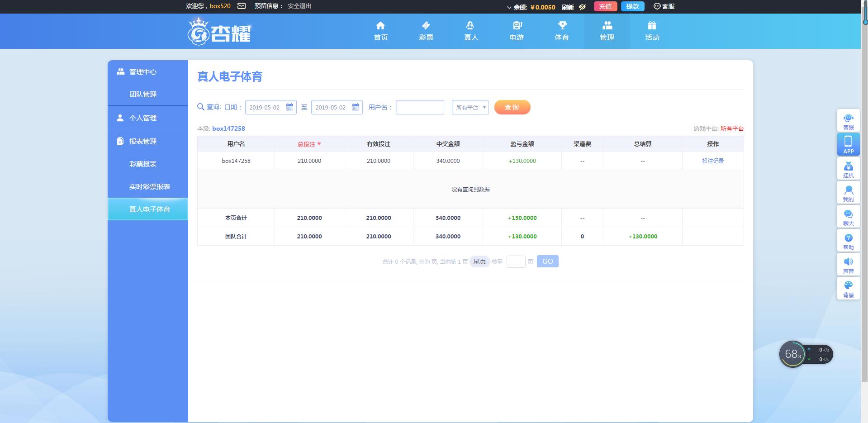Toggle the 声音 sound icon
The height and width of the screenshot is (423, 868).
(x=849, y=265)
